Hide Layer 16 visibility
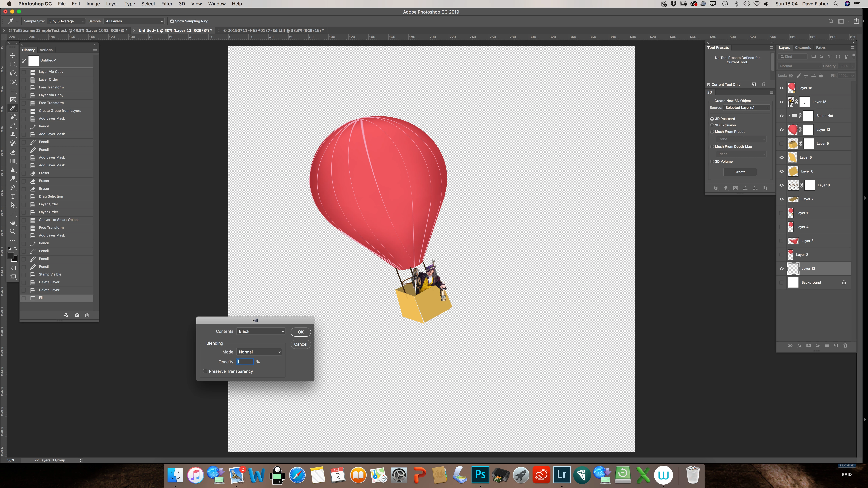 click(782, 88)
